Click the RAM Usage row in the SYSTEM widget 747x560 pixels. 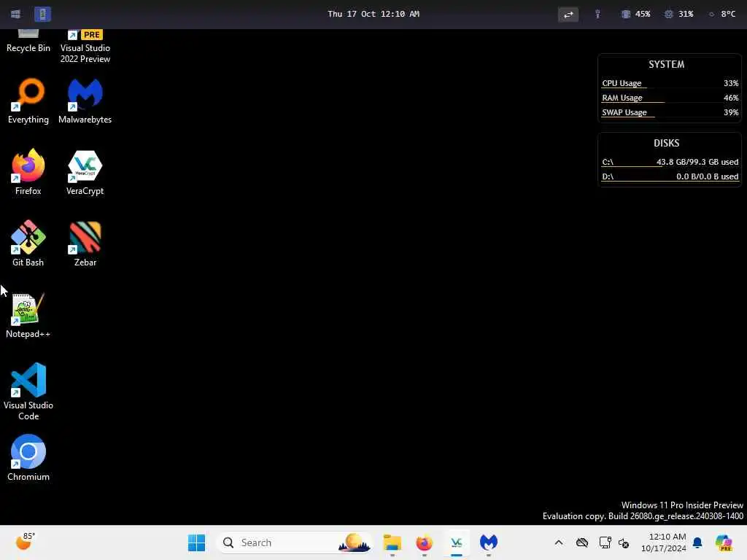click(670, 98)
